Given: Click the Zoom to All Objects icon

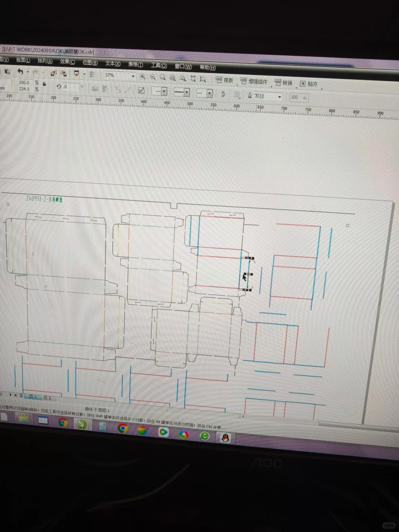Looking at the screenshot, I should [173, 78].
